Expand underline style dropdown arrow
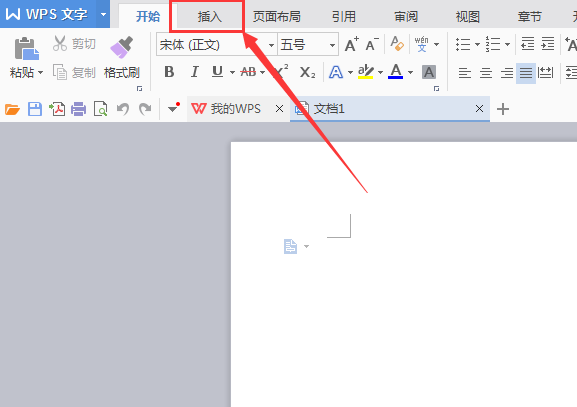This screenshot has width=577, height=407. pos(232,72)
